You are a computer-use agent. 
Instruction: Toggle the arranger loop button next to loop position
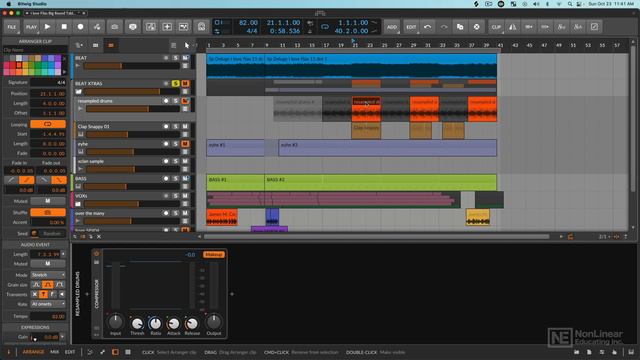click(x=325, y=27)
